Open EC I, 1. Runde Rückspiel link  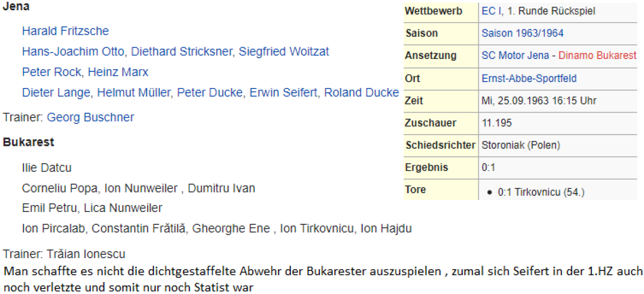[538, 11]
